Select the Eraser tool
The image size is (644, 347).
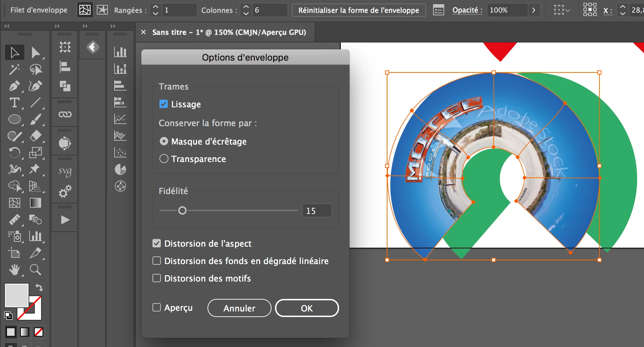pos(36,136)
